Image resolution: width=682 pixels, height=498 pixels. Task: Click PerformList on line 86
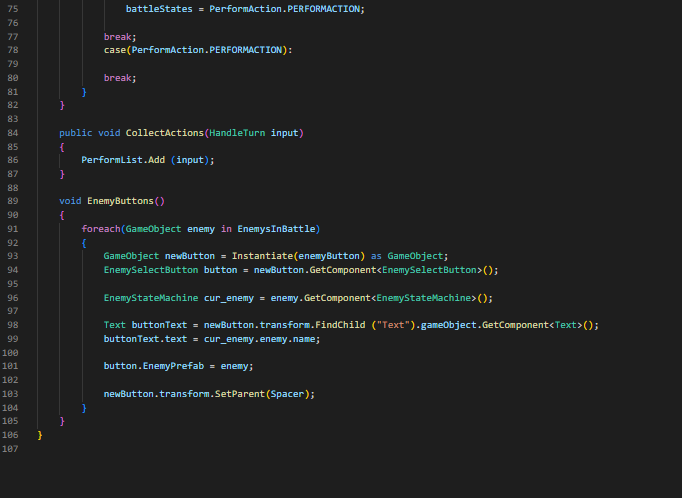pyautogui.click(x=115, y=160)
